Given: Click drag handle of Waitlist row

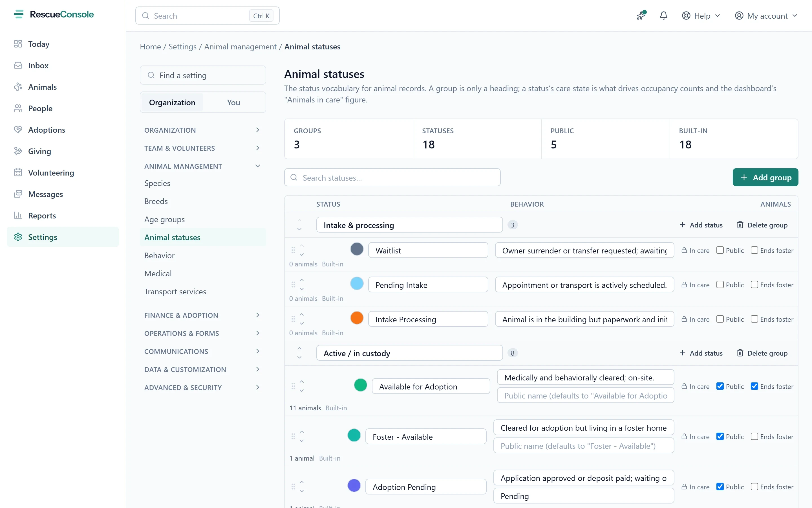Looking at the screenshot, I should 293,250.
